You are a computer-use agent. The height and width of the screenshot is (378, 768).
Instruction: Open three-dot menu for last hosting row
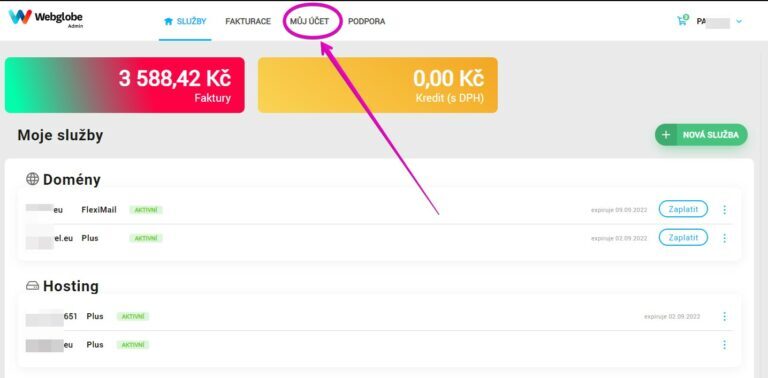[724, 345]
